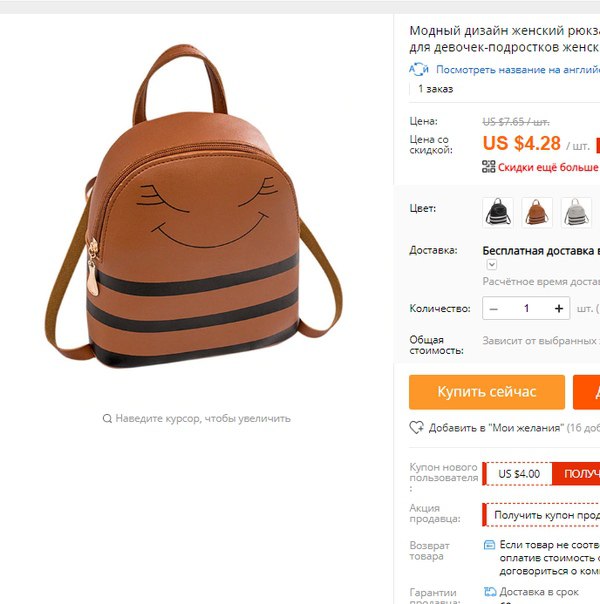Open Посмотреть название на английском link
600x604 pixels.
tap(518, 70)
